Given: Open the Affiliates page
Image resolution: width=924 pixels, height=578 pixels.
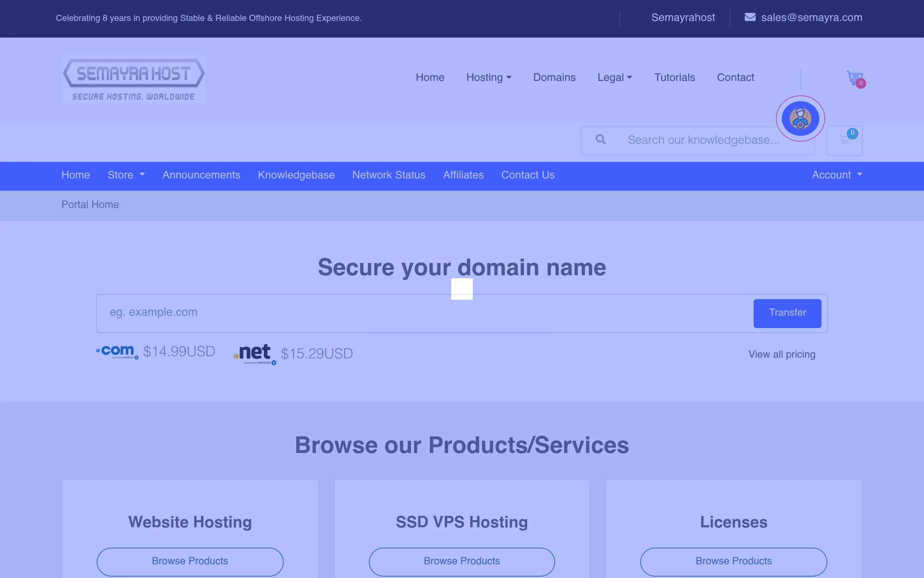Looking at the screenshot, I should pyautogui.click(x=463, y=175).
